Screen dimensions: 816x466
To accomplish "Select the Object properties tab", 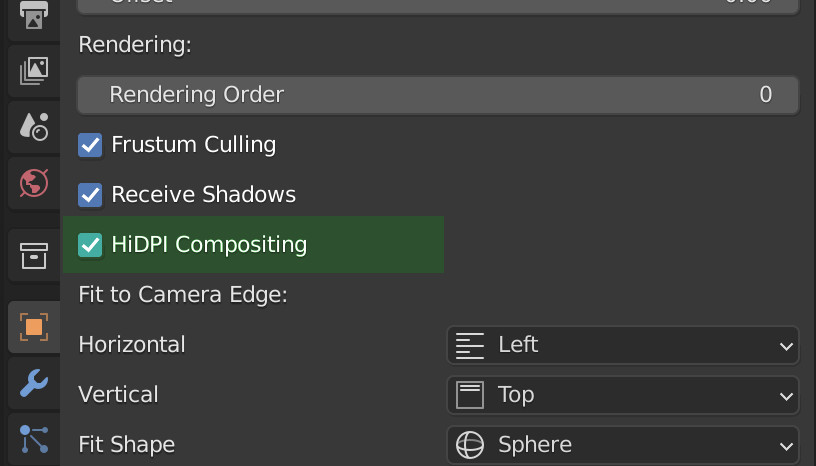I will [34, 327].
